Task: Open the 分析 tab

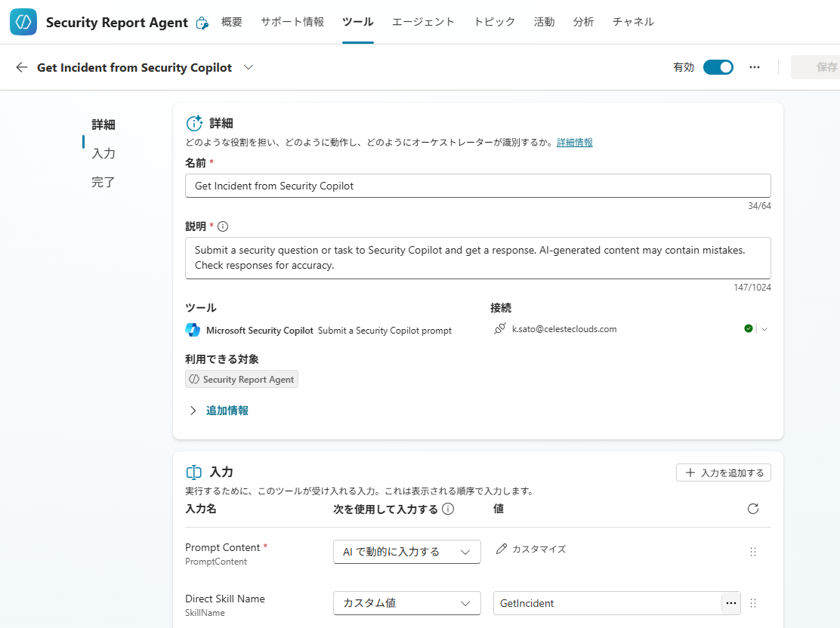Action: (583, 22)
